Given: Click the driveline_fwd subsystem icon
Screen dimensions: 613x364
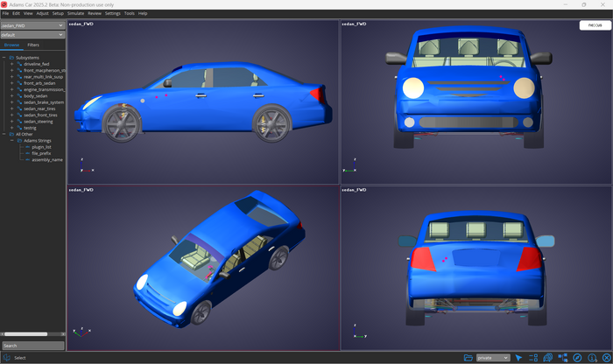Looking at the screenshot, I should (x=19, y=64).
